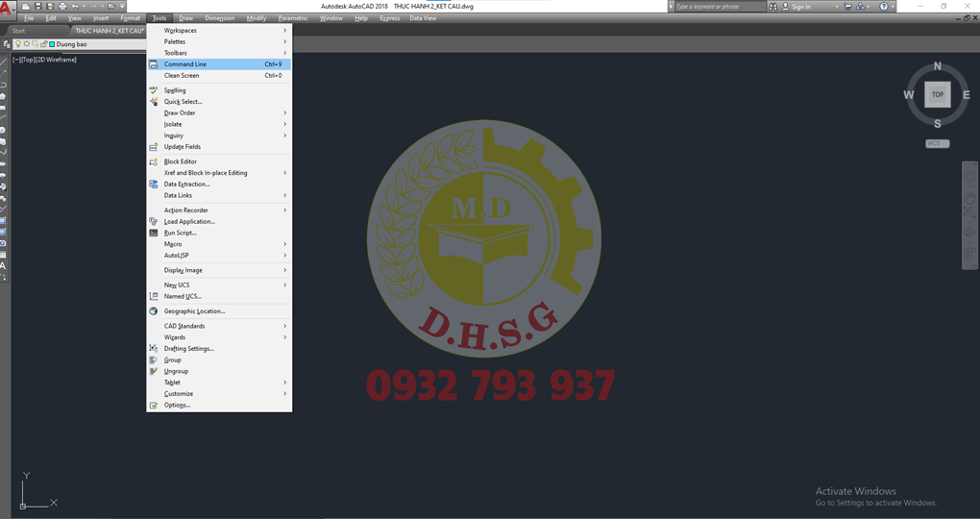Open the WCS dropdown below the ViewCube
Viewport: 980px width, 519px height.
[x=938, y=143]
